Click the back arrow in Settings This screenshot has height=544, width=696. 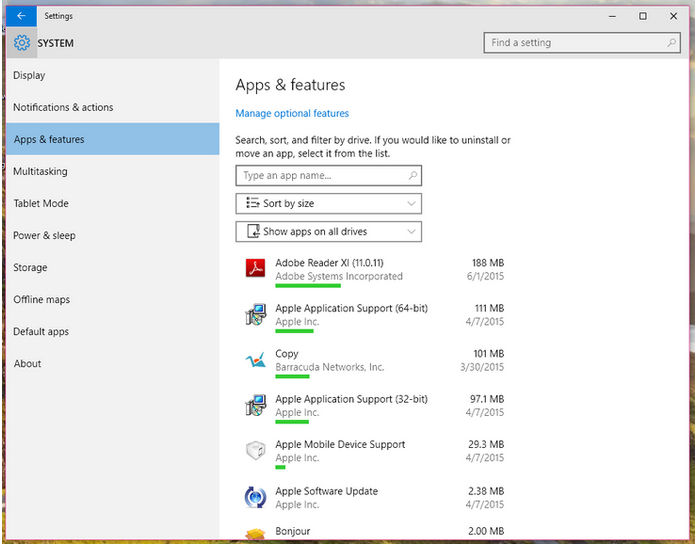click(21, 16)
